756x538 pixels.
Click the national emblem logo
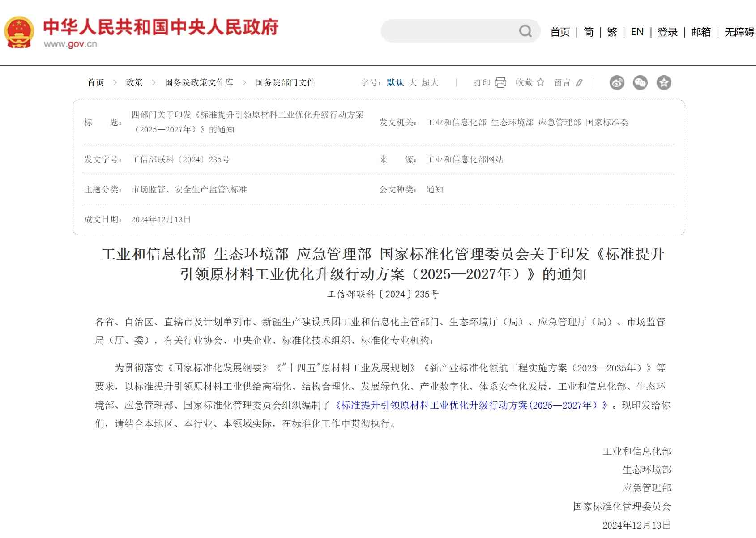click(19, 32)
